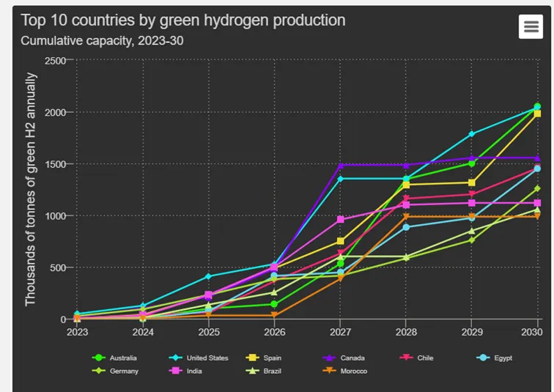The width and height of the screenshot is (554, 392).
Task: Toggle Germany series in legend
Action: pyautogui.click(x=115, y=371)
